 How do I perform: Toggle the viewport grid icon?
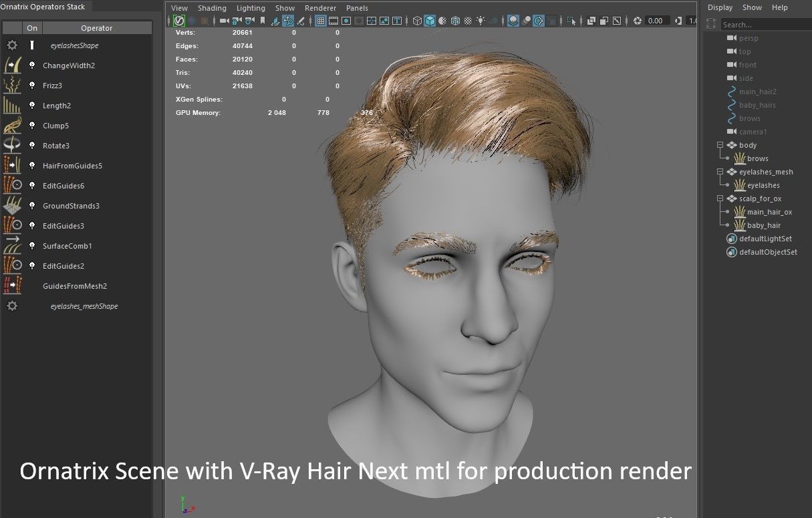coord(320,21)
